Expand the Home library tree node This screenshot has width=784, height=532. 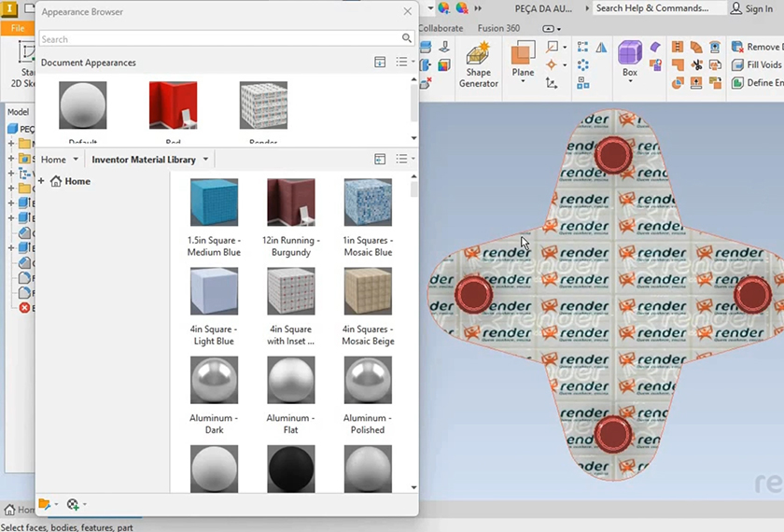(42, 181)
